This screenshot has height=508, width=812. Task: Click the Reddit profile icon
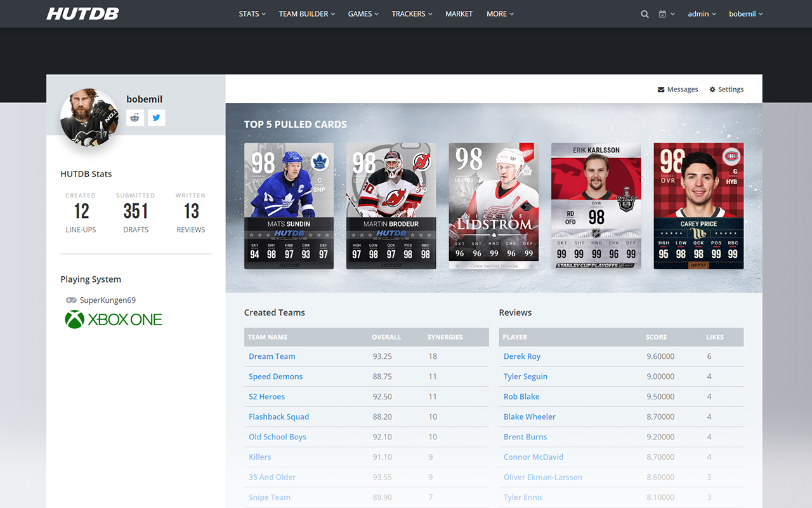pyautogui.click(x=135, y=117)
